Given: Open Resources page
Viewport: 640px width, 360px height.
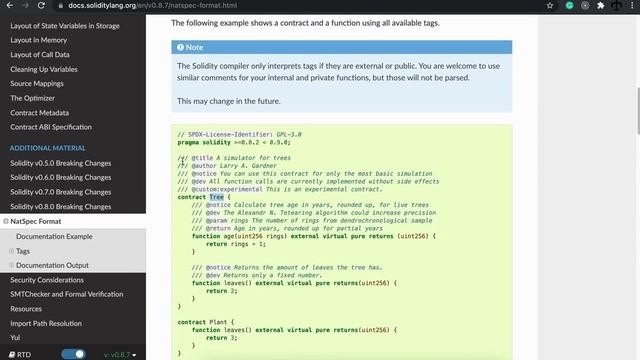Looking at the screenshot, I should (26, 309).
